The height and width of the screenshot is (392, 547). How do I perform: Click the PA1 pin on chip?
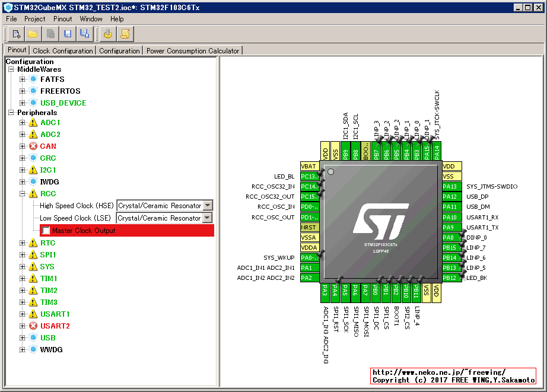(310, 268)
